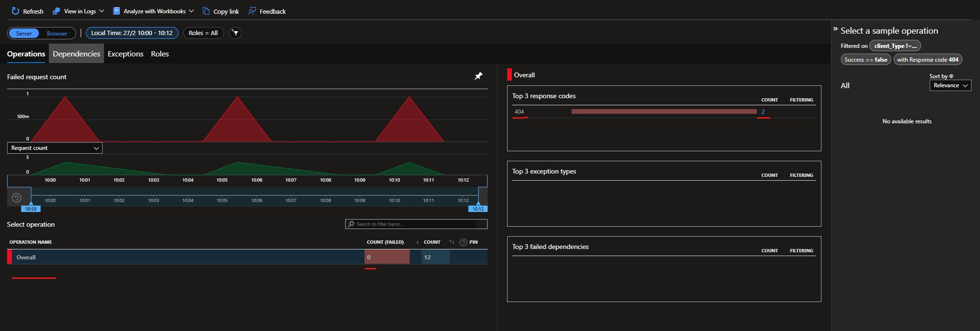Reset time range with circular arrow icon
This screenshot has width=980, height=331.
pyautogui.click(x=17, y=198)
